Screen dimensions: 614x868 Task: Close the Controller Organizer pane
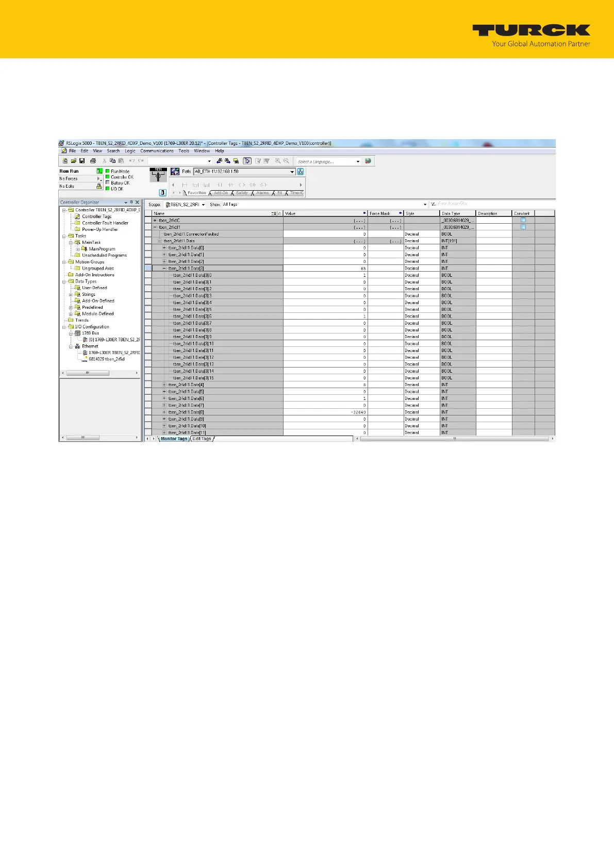pyautogui.click(x=137, y=203)
